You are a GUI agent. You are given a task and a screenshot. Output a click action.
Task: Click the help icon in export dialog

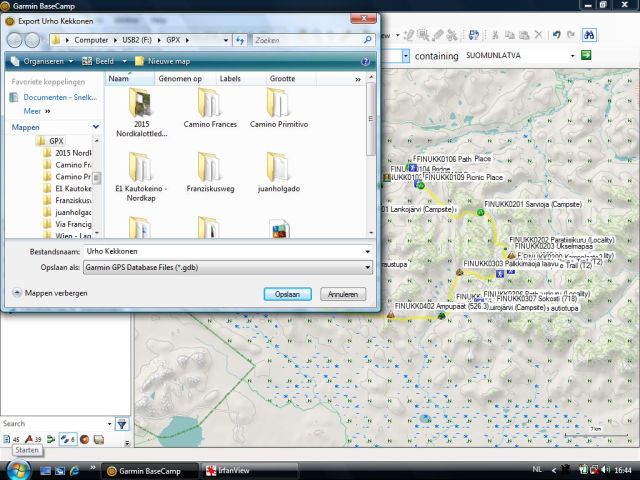pyautogui.click(x=366, y=61)
